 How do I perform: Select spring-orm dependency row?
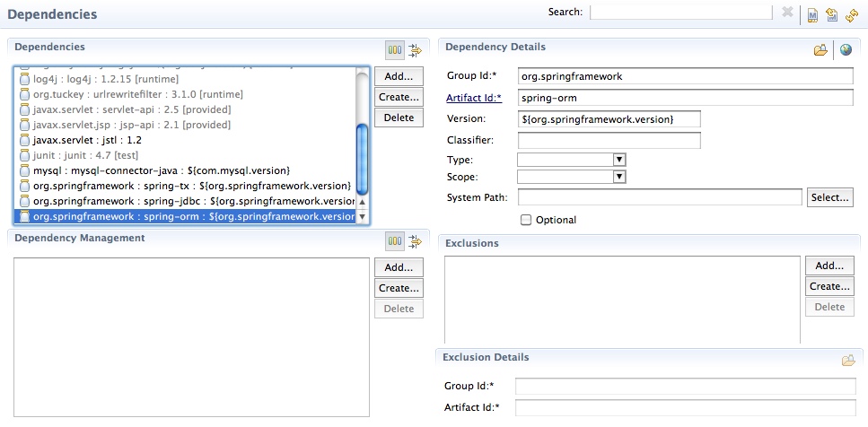[x=185, y=216]
